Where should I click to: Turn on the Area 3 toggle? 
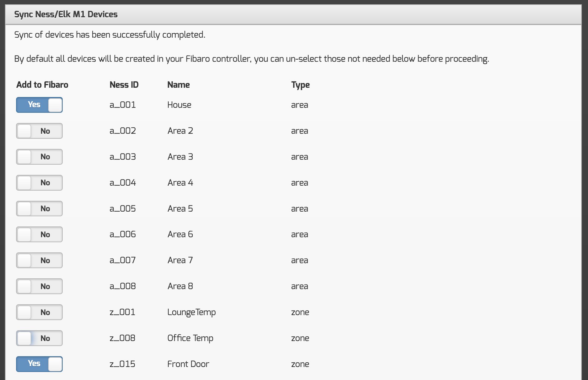39,157
